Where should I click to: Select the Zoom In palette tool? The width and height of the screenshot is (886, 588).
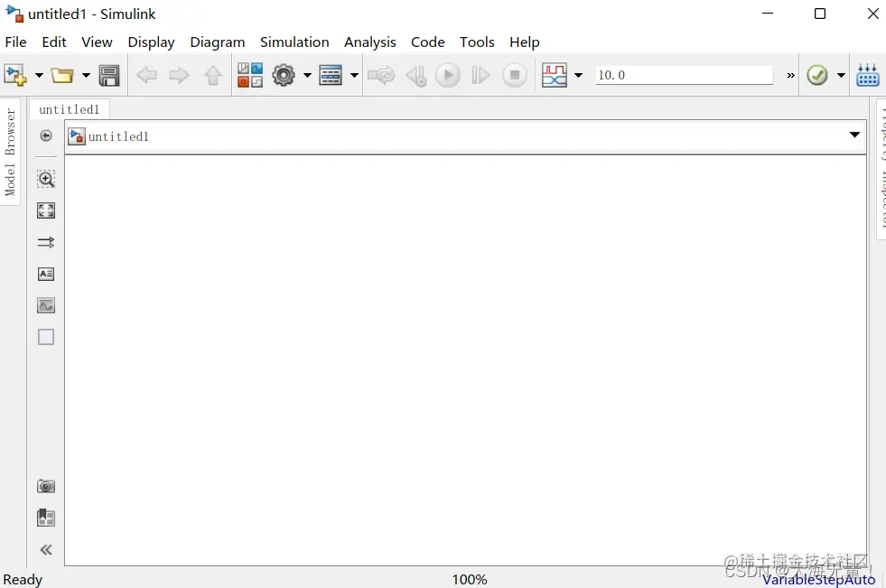coord(46,179)
